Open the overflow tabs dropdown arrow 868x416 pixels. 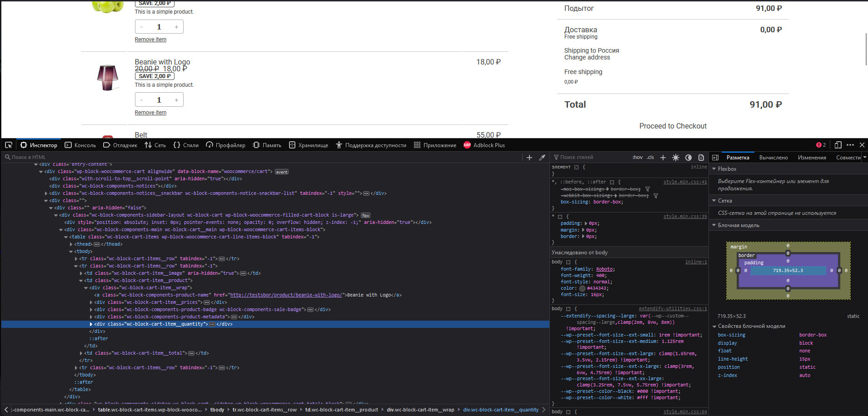(x=864, y=157)
